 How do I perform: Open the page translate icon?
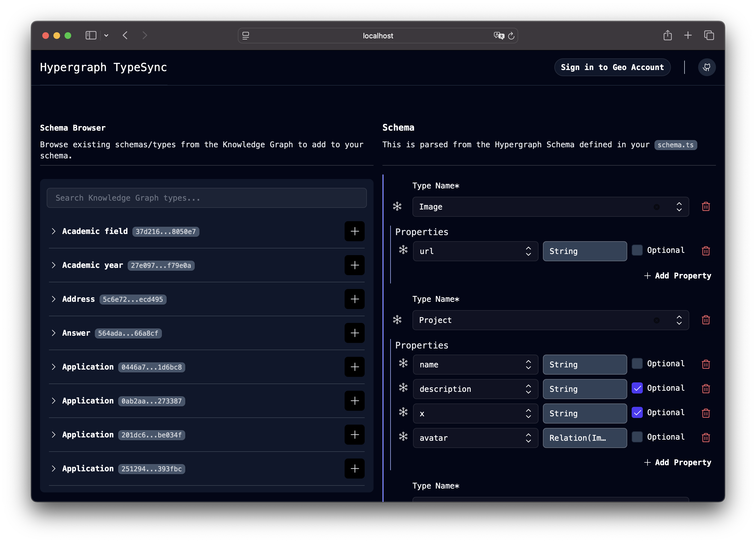click(499, 36)
